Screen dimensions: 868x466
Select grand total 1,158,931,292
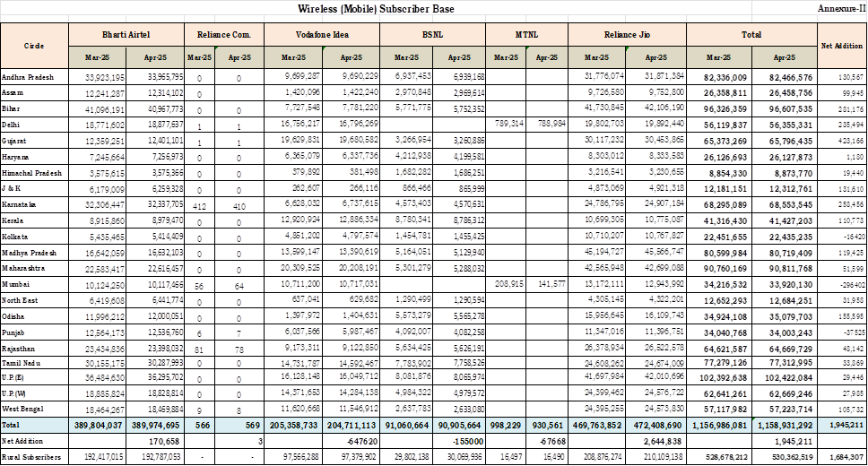click(785, 426)
